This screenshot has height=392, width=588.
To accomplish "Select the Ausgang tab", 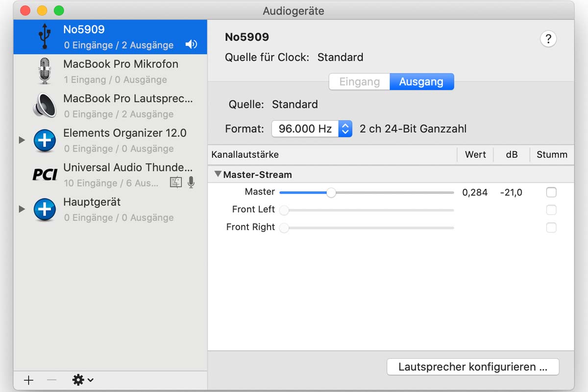I will coord(421,82).
